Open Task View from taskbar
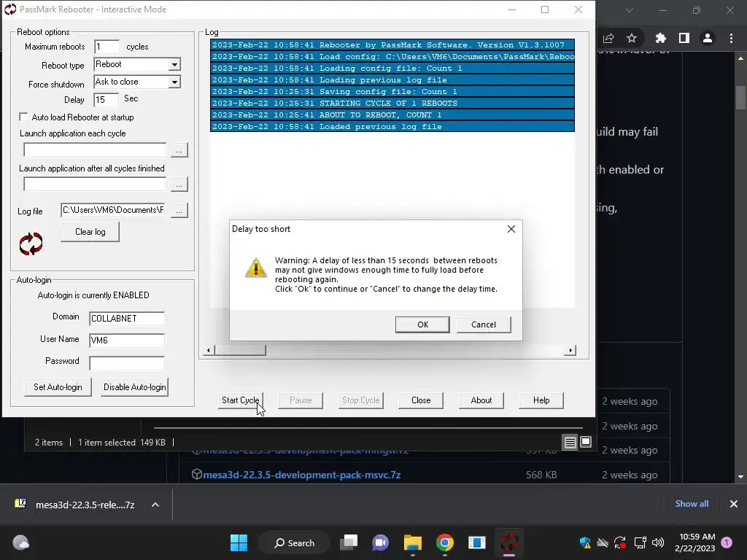The width and height of the screenshot is (747, 560). pos(349,542)
